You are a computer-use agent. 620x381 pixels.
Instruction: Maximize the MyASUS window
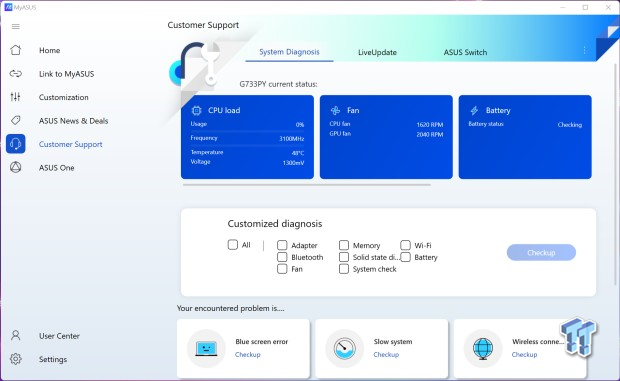click(x=585, y=8)
